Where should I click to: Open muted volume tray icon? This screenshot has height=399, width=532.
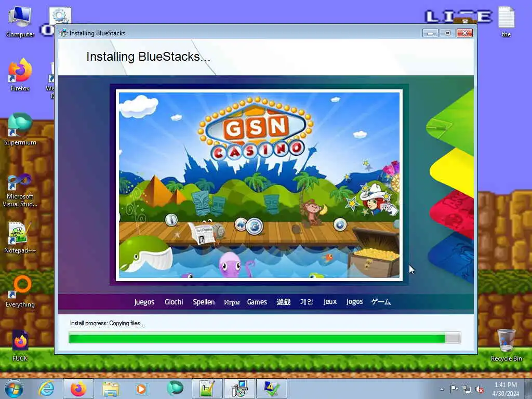480,389
